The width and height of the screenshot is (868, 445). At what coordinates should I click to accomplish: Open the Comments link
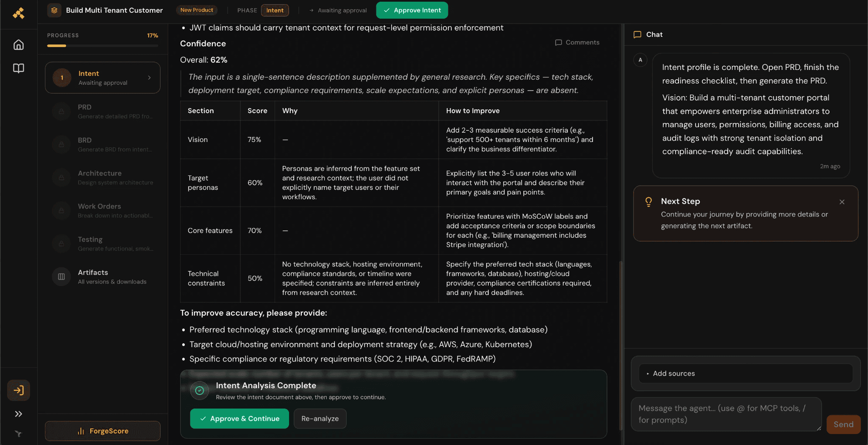(577, 42)
